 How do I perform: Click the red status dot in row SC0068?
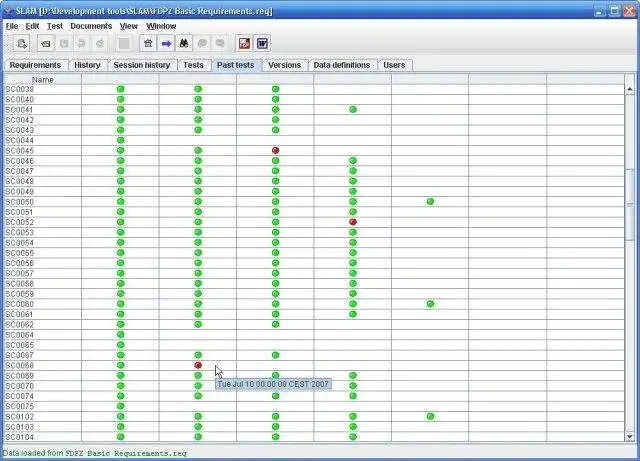[198, 365]
